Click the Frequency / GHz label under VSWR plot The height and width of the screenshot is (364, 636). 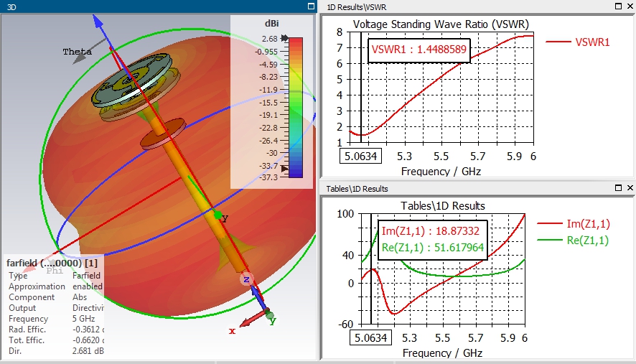(441, 172)
